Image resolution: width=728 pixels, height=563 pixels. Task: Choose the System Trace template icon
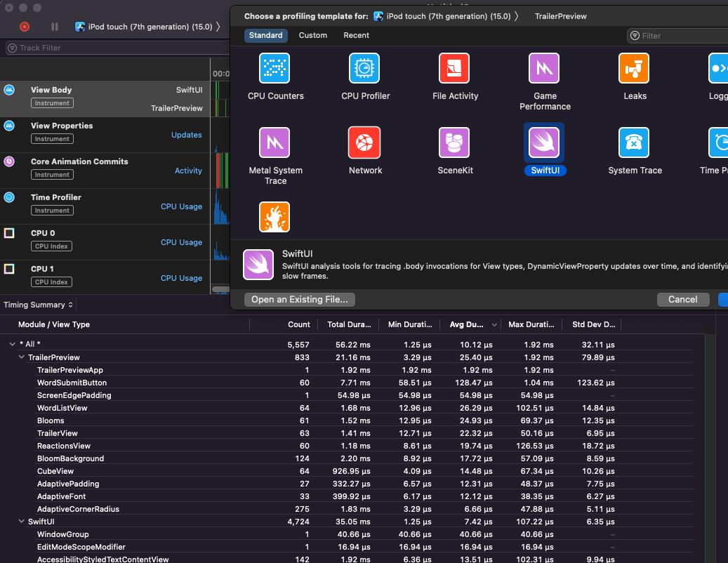click(634, 143)
